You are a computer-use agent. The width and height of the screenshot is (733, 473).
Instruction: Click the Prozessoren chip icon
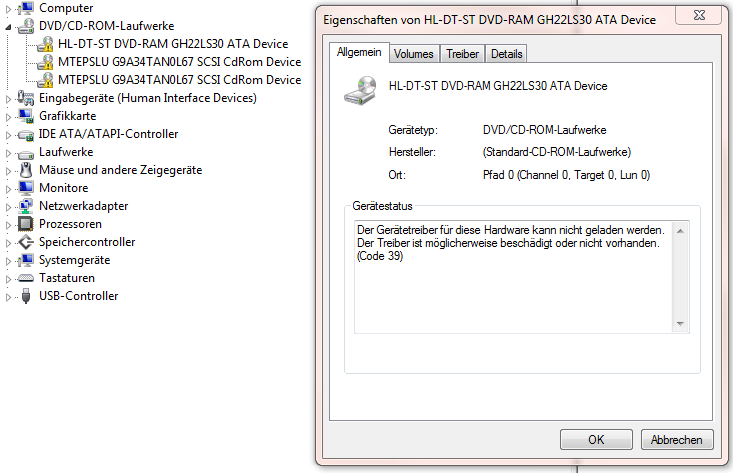25,224
